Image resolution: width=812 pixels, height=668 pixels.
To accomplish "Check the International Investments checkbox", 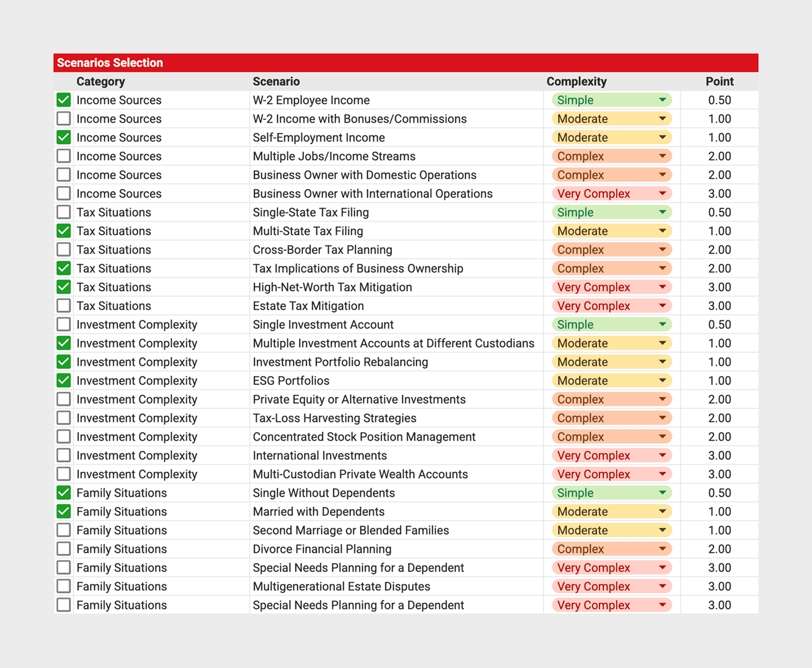I will point(64,456).
